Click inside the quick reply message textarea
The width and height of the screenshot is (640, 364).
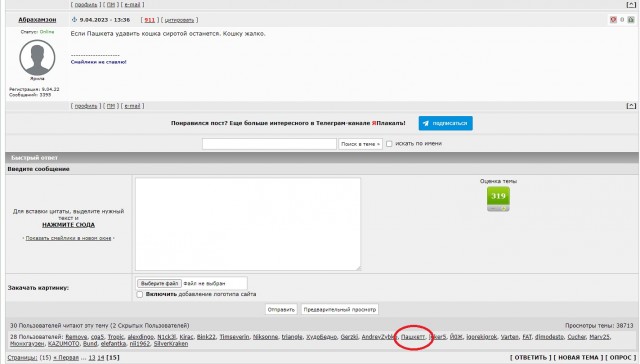click(248, 224)
